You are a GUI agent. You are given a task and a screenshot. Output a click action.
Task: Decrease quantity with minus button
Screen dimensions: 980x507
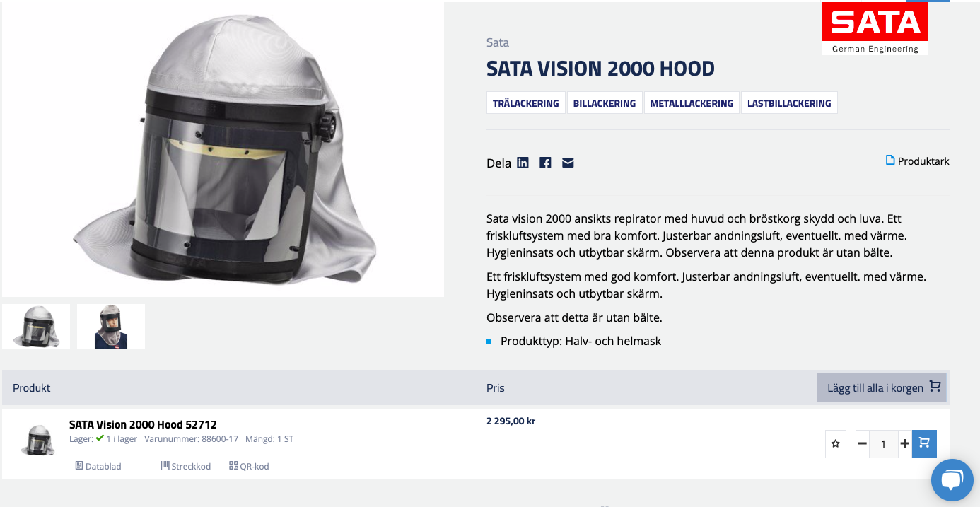(862, 444)
